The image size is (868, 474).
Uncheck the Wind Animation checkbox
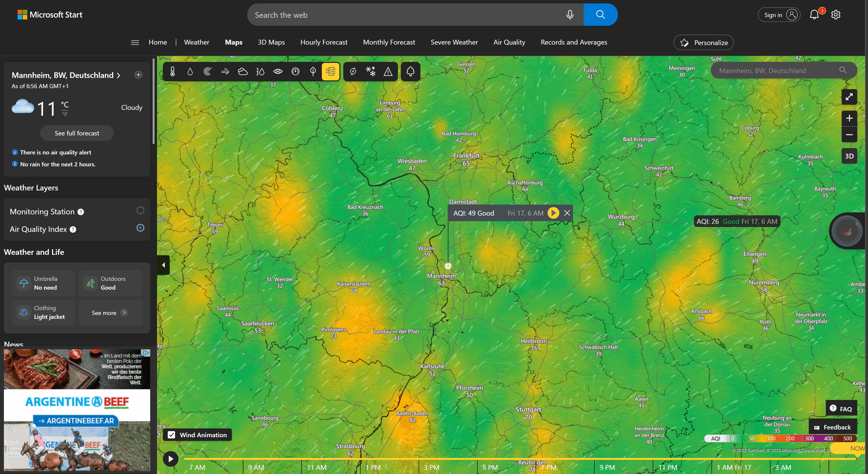171,435
